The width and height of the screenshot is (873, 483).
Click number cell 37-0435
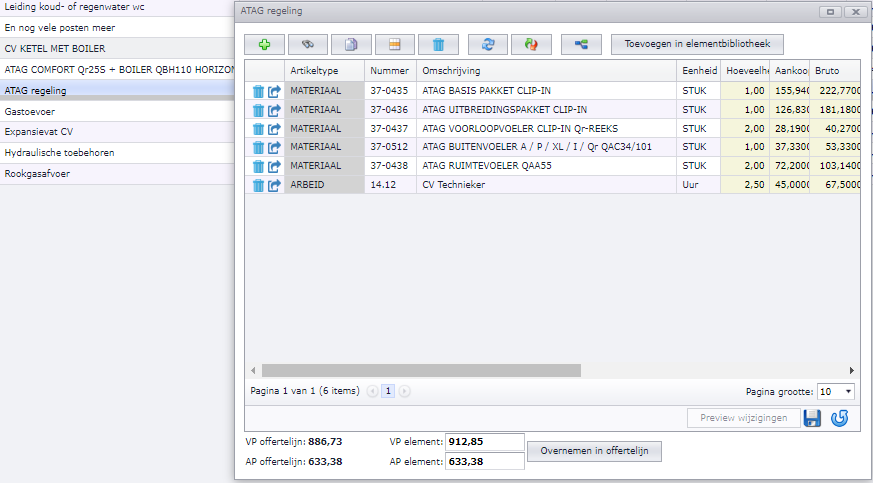coord(390,91)
